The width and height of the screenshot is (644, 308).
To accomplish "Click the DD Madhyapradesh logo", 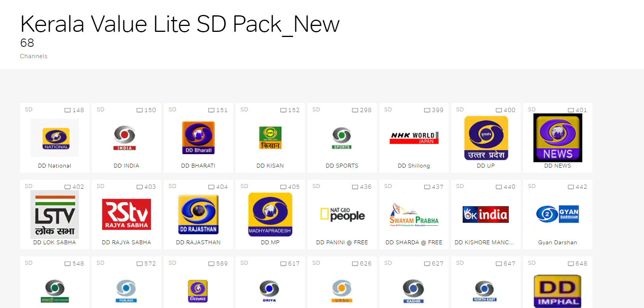I will tap(270, 214).
